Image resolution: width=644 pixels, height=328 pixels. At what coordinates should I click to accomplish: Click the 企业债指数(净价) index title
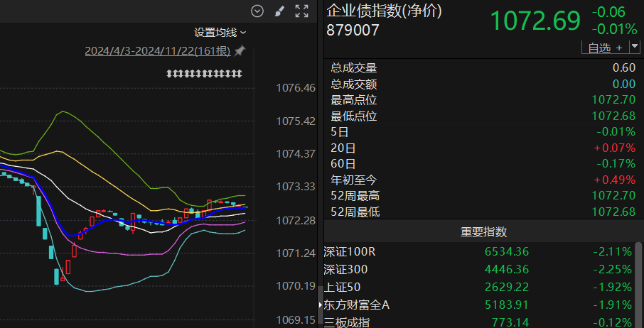pos(384,11)
